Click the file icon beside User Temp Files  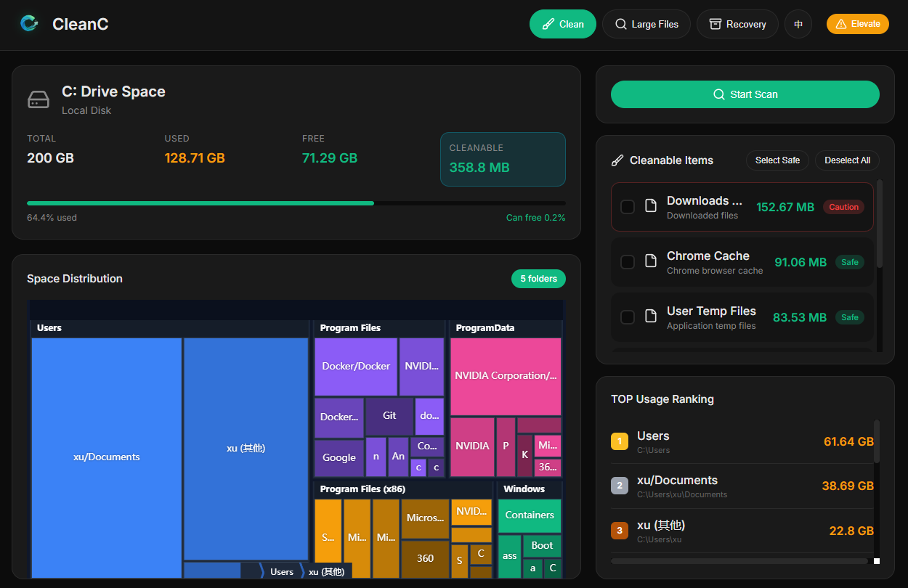[x=651, y=317]
